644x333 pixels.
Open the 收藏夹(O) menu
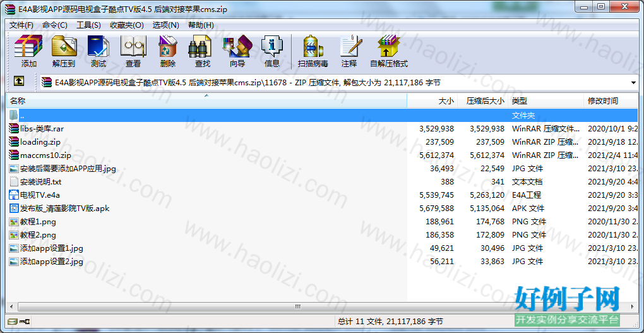[126, 25]
